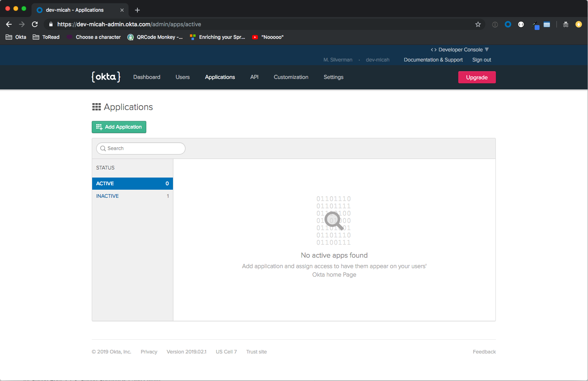588x381 pixels.
Task: Select the INACTIVE status filter
Action: [133, 196]
